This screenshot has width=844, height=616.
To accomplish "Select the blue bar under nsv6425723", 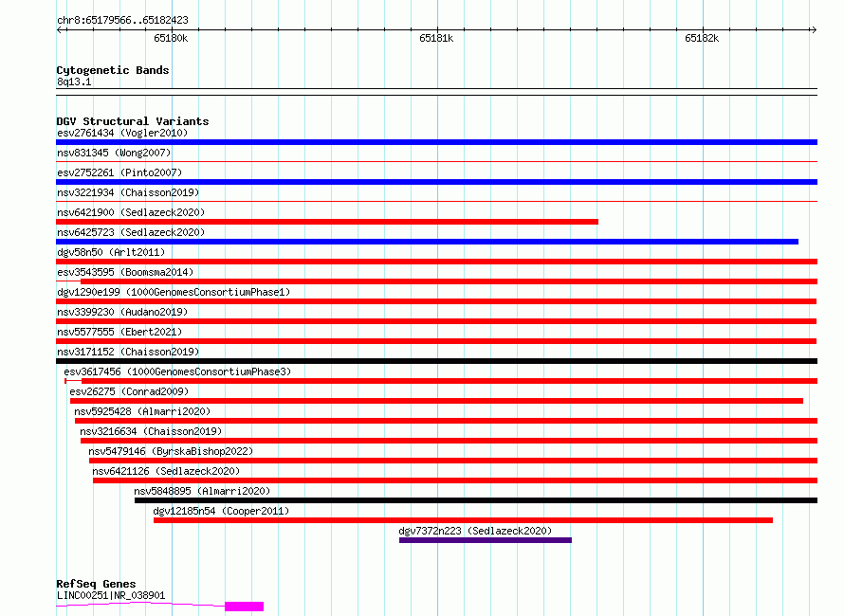I will [x=428, y=242].
